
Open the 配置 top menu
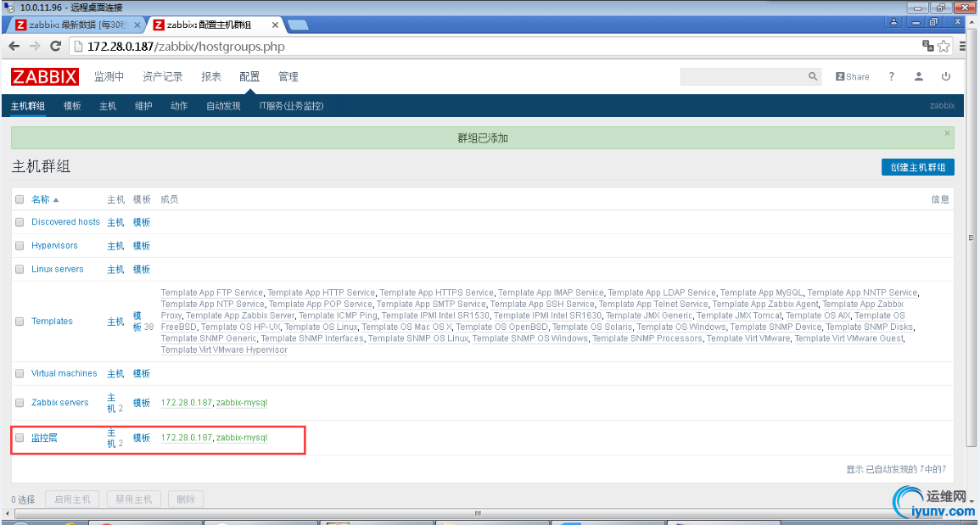pyautogui.click(x=249, y=77)
